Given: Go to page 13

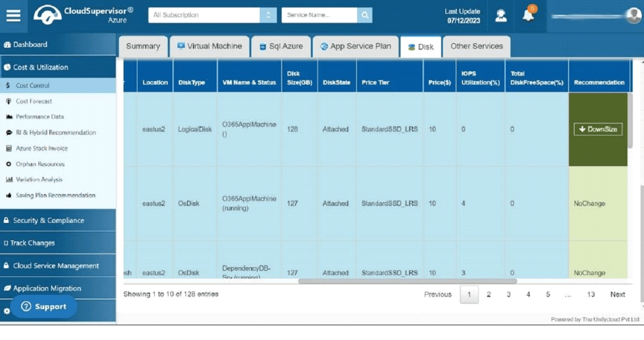Looking at the screenshot, I should pyautogui.click(x=591, y=294).
